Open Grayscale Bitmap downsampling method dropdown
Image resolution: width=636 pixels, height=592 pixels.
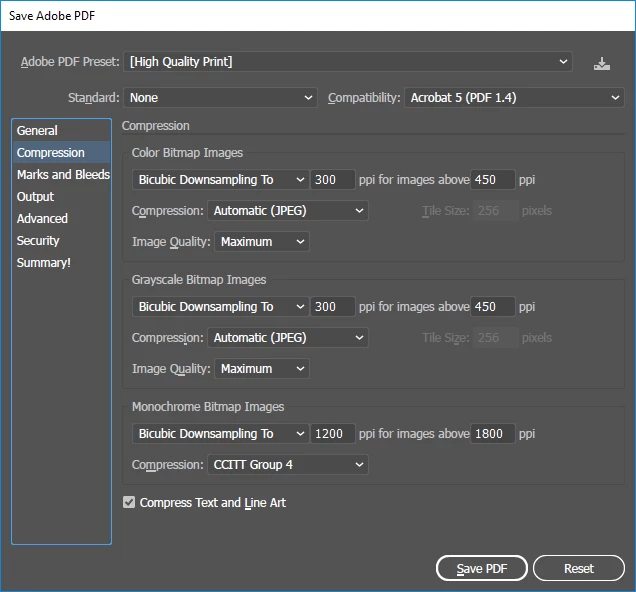tap(221, 307)
